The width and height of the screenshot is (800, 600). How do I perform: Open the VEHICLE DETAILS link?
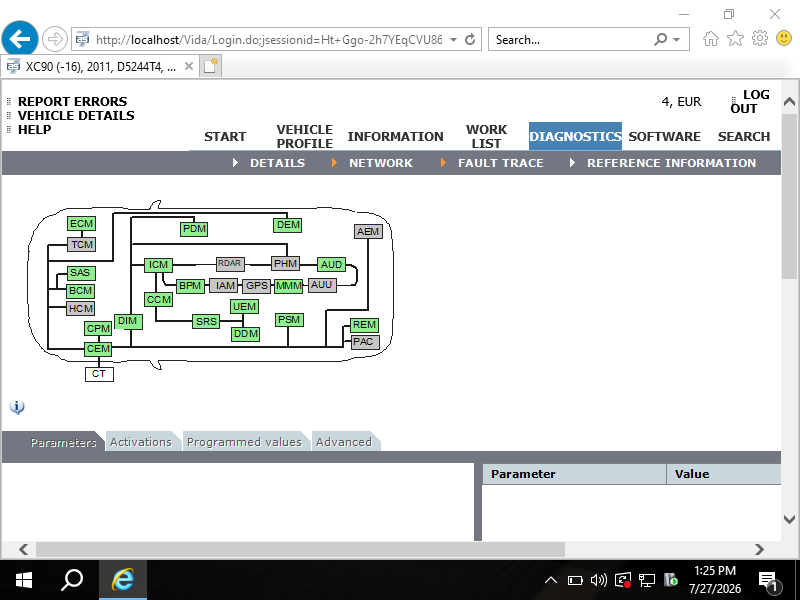[x=76, y=116]
